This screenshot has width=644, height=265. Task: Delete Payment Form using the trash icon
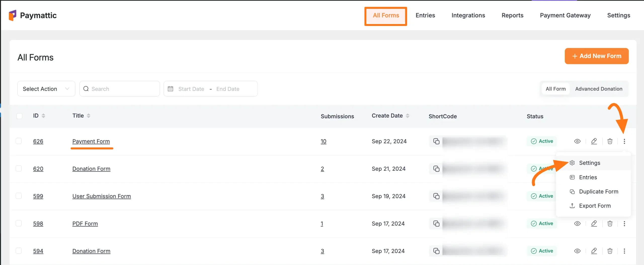[x=610, y=141]
